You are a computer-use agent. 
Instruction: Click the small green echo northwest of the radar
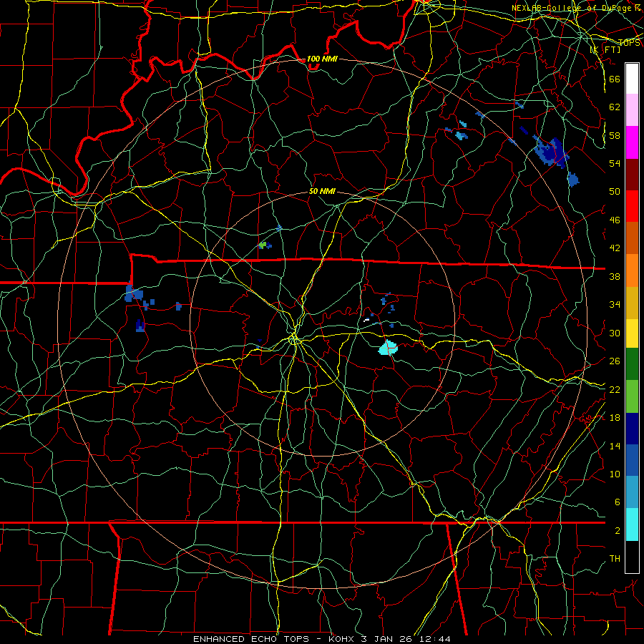point(263,245)
